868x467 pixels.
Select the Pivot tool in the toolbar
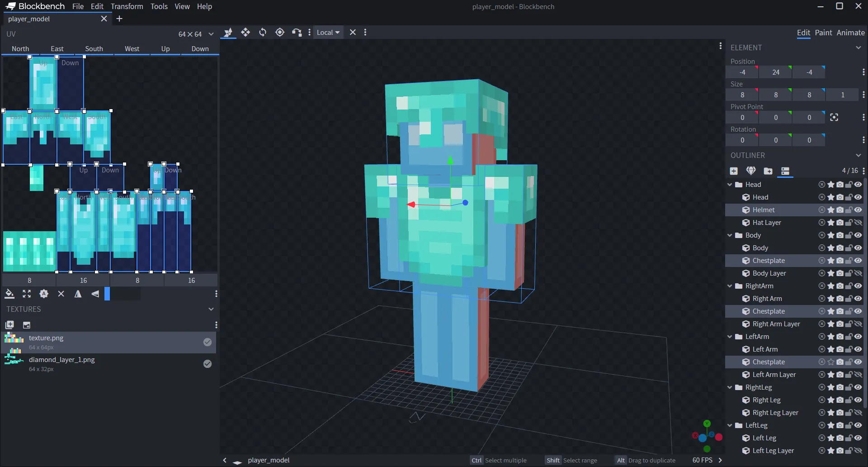[x=280, y=32]
